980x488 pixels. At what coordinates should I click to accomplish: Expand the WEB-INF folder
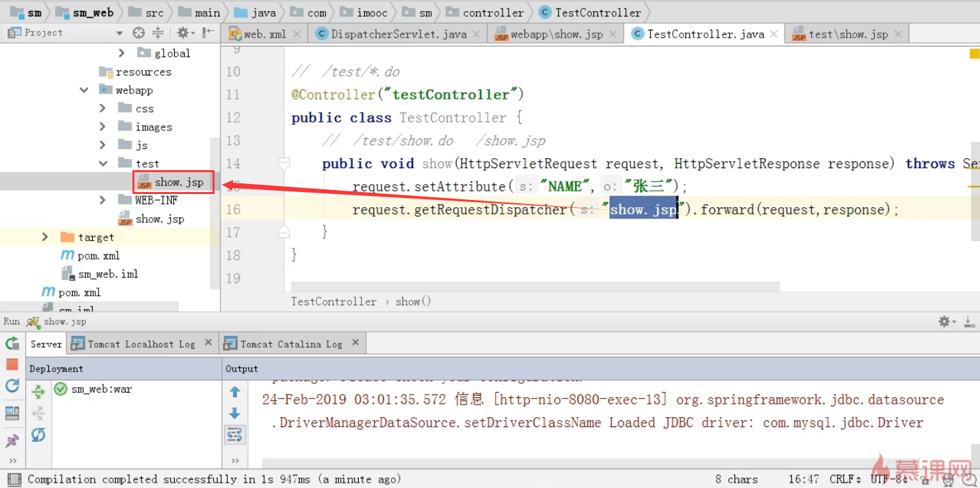103,200
